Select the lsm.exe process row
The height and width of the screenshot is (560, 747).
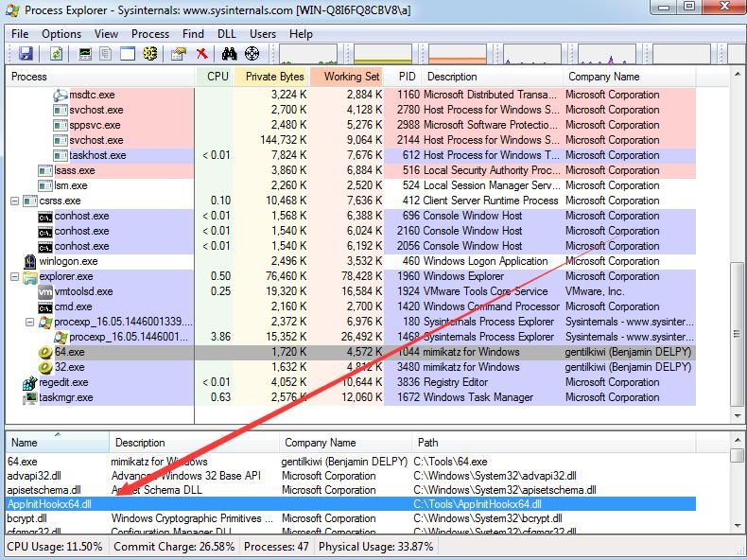[351, 185]
